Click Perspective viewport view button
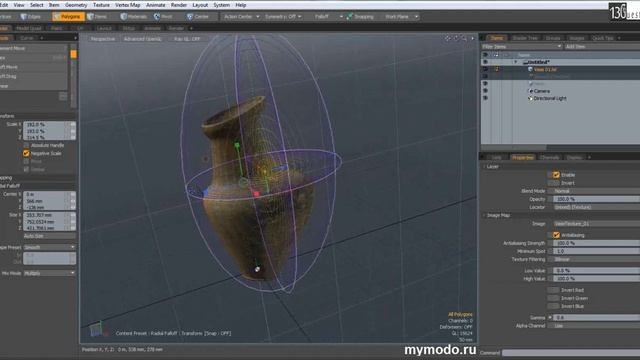The height and width of the screenshot is (360, 640). (103, 39)
